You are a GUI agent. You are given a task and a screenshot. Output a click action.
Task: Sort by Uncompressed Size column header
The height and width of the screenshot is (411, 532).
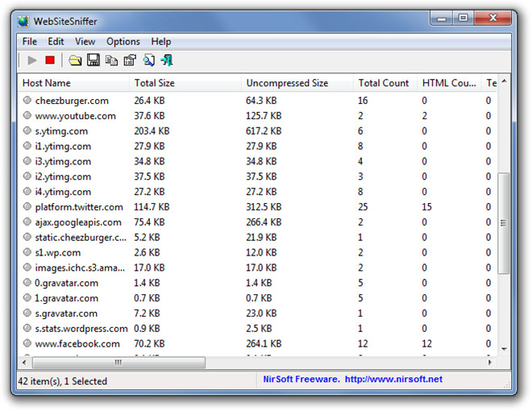pyautogui.click(x=287, y=83)
